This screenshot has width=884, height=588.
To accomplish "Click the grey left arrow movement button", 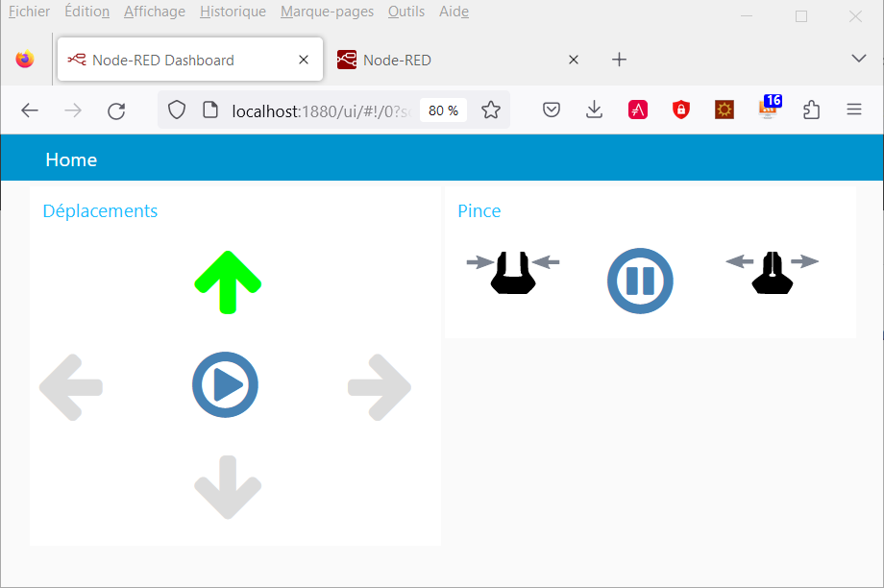I will point(71,387).
